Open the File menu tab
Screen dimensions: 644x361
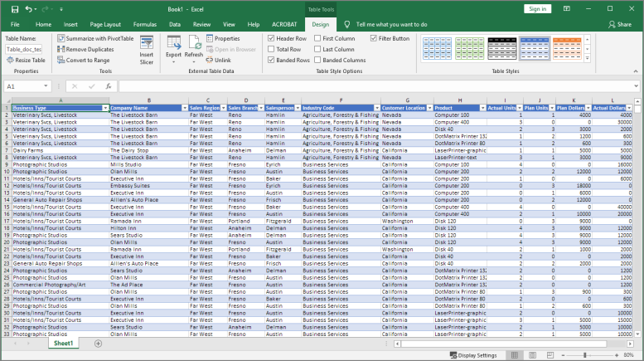pyautogui.click(x=15, y=24)
